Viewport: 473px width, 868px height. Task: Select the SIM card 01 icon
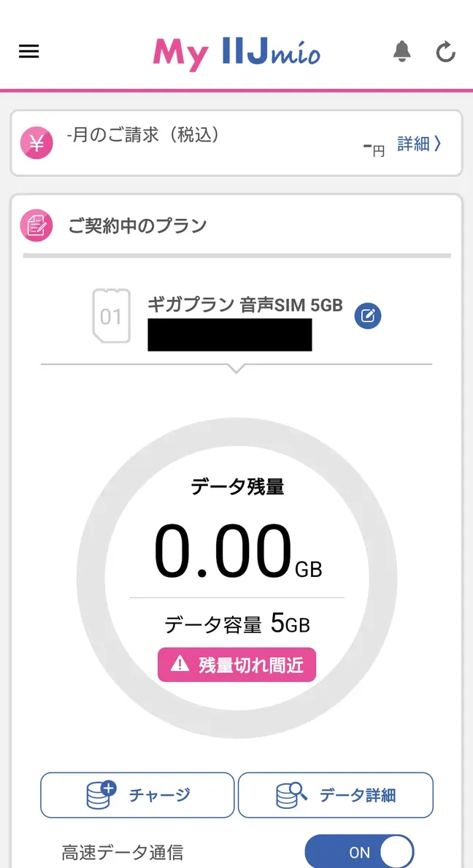111,316
